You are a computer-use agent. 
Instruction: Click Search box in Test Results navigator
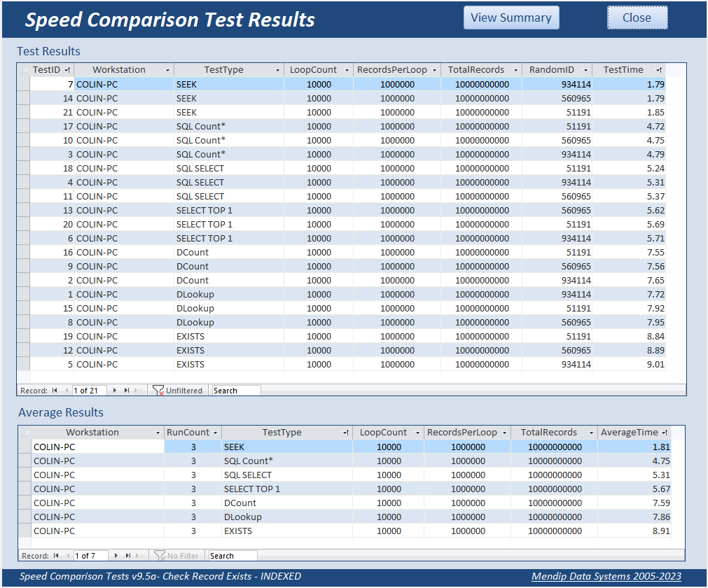click(236, 391)
